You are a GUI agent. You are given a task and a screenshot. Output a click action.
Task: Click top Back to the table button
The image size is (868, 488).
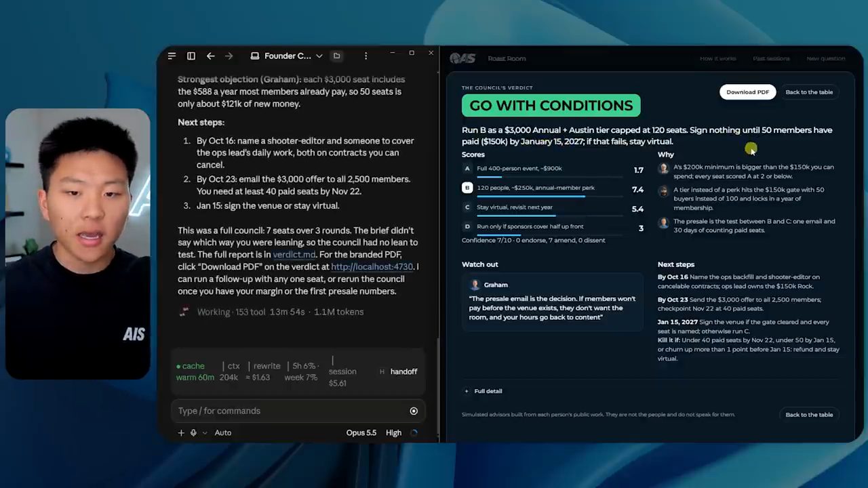coord(809,92)
